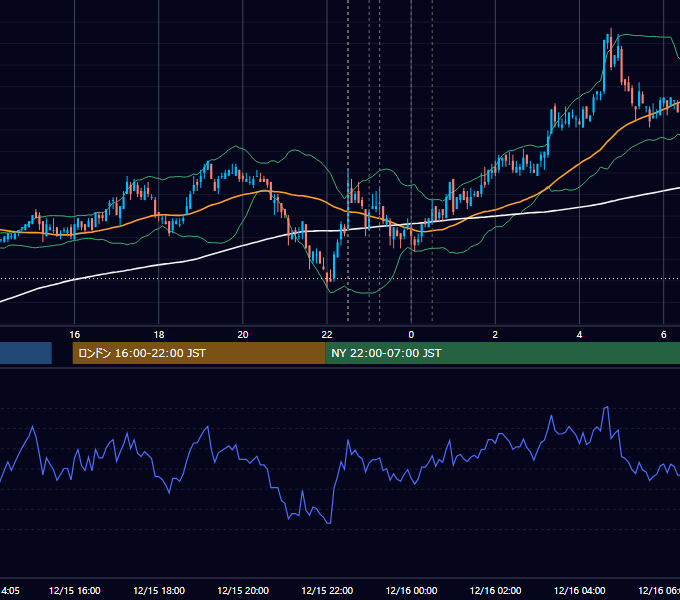Click the 18 hour label on the upper time axis
This screenshot has height=600, width=680.
pyautogui.click(x=159, y=334)
